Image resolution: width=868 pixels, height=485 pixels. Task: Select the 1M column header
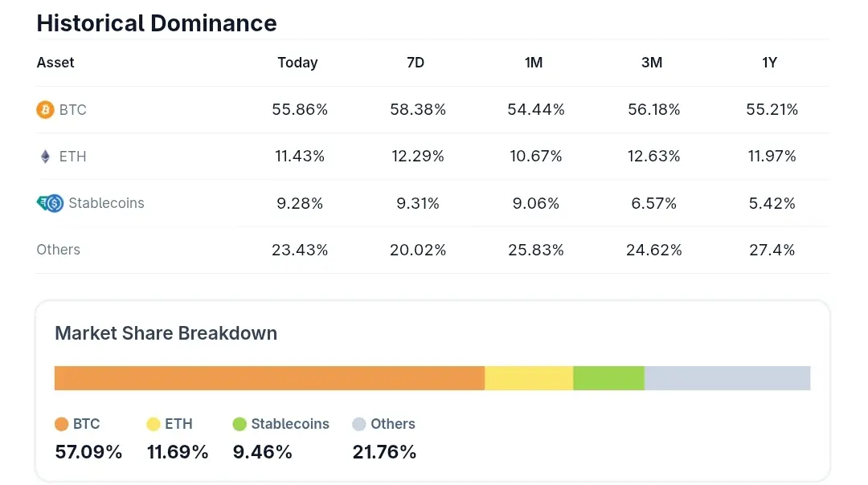pyautogui.click(x=534, y=63)
